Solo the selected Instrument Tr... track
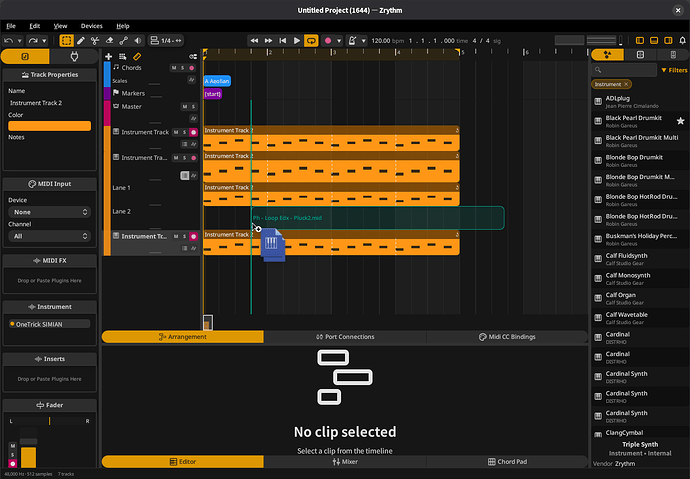The height and width of the screenshot is (479, 690). [184, 236]
